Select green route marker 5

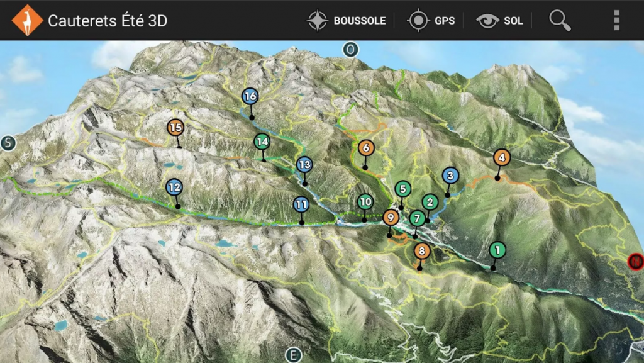click(403, 189)
